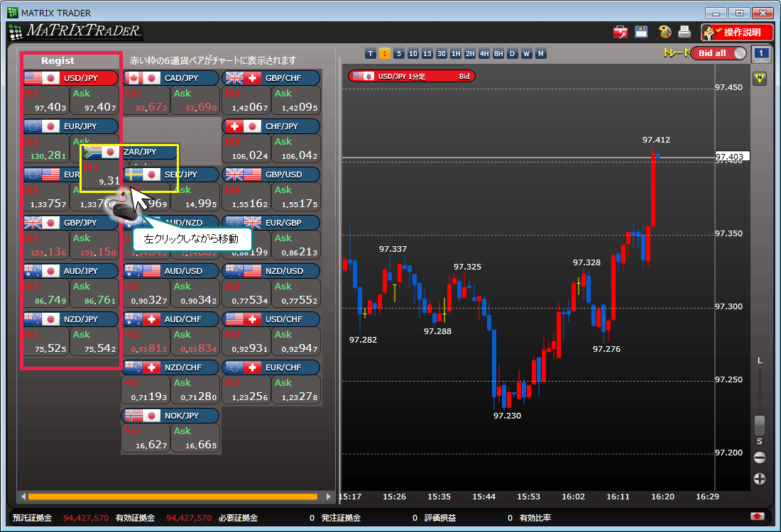Select the T tick timeframe
The height and width of the screenshot is (532, 781).
(x=370, y=53)
